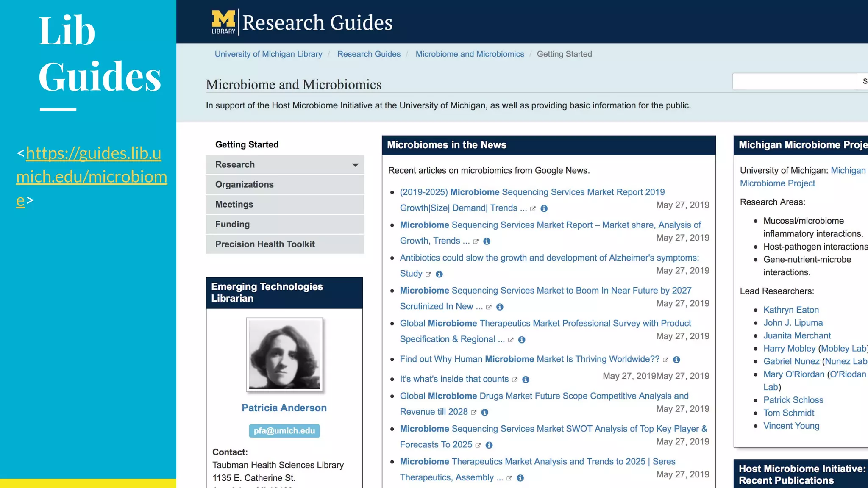The width and height of the screenshot is (868, 488).
Task: Click info icon after 'Forecasts To 2025'
Action: (489, 445)
